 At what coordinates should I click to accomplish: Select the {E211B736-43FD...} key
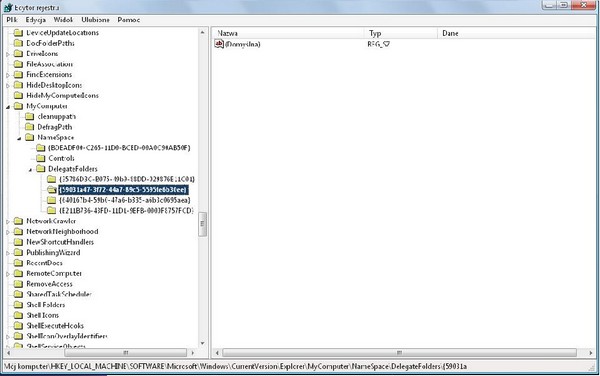point(126,210)
